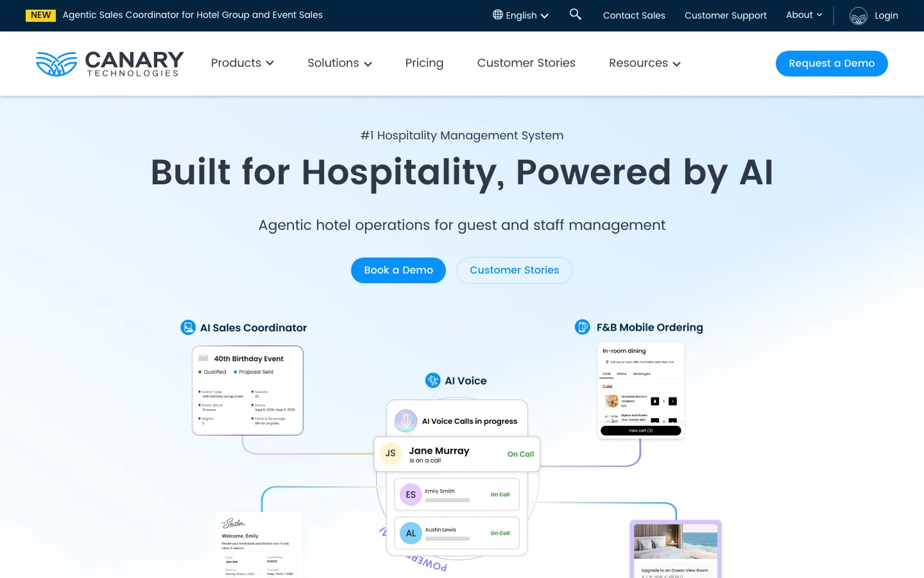
Task: Click the View cart button in dining card
Action: [x=641, y=430]
